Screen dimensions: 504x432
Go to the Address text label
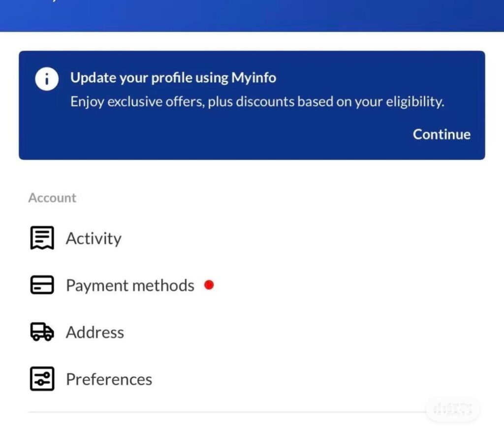click(x=95, y=332)
